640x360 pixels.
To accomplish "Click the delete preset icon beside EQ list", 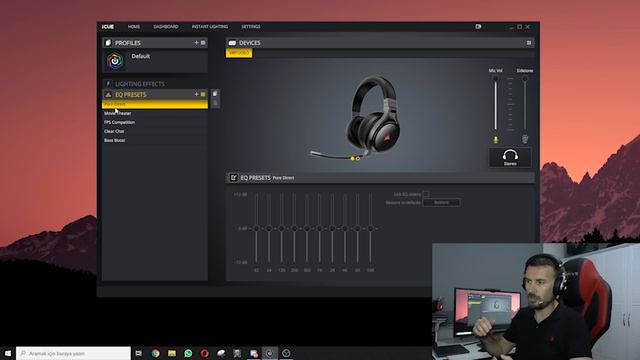I will (x=215, y=103).
